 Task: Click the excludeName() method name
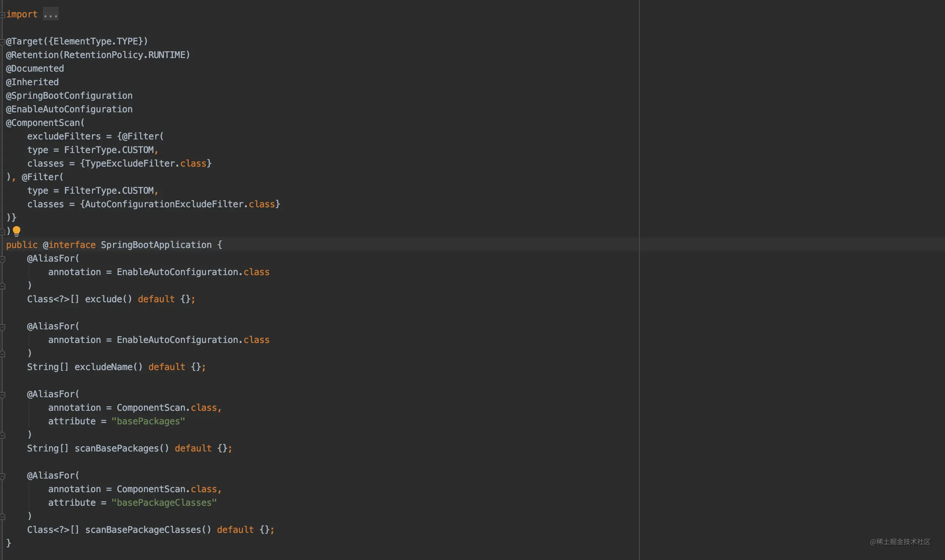(109, 367)
